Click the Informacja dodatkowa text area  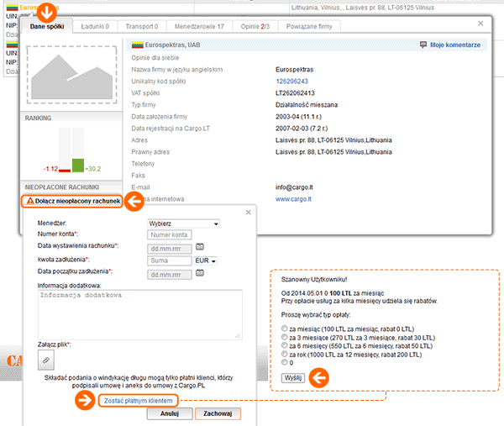click(x=139, y=314)
